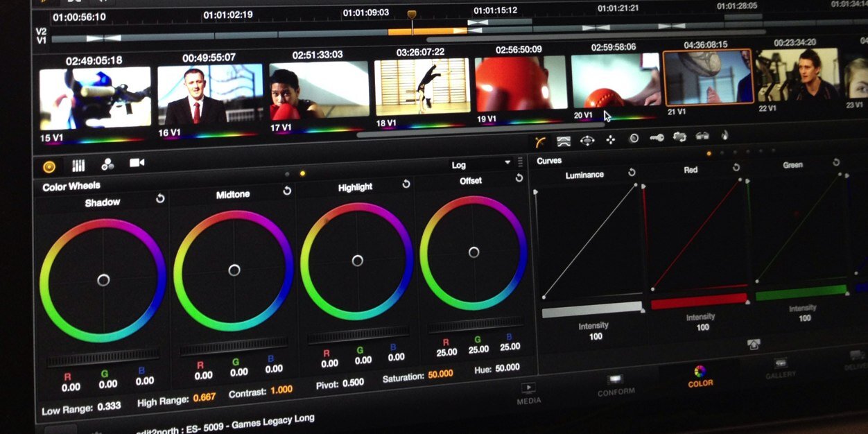This screenshot has width=868, height=434.
Task: Open the Primaries Bars palette icon
Action: (x=78, y=166)
